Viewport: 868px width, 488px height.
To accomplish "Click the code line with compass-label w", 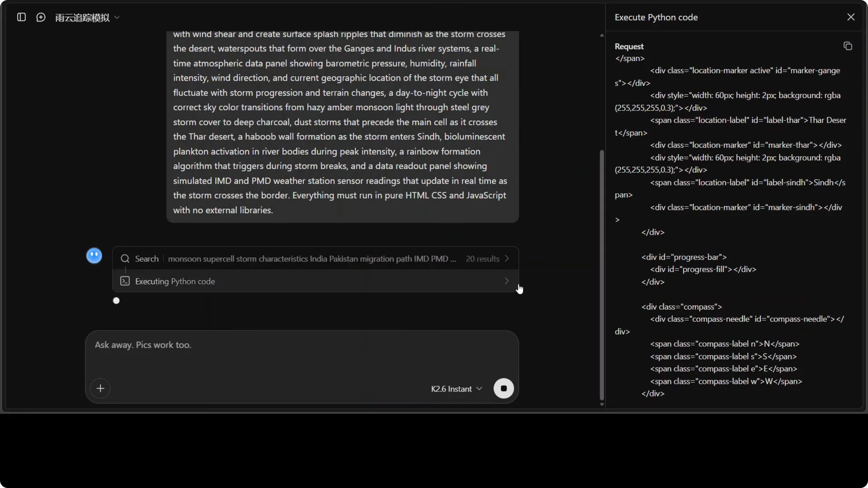I will (726, 381).
